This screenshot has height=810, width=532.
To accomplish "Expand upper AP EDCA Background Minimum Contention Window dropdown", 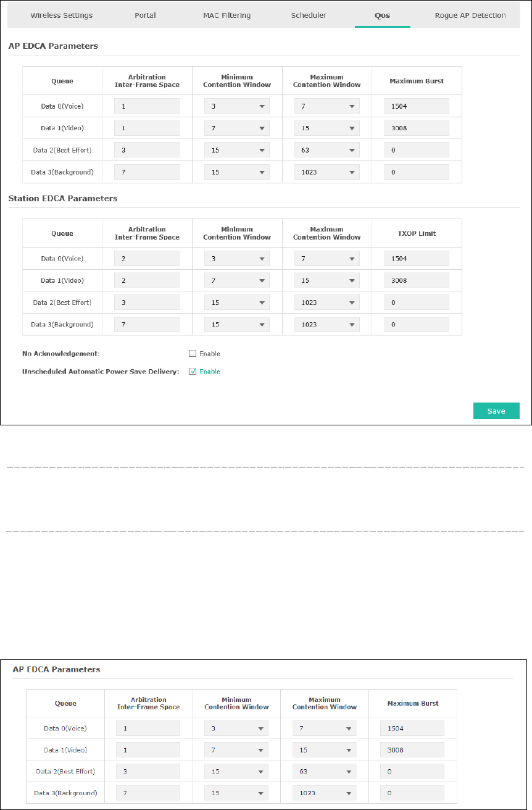I will click(x=237, y=172).
